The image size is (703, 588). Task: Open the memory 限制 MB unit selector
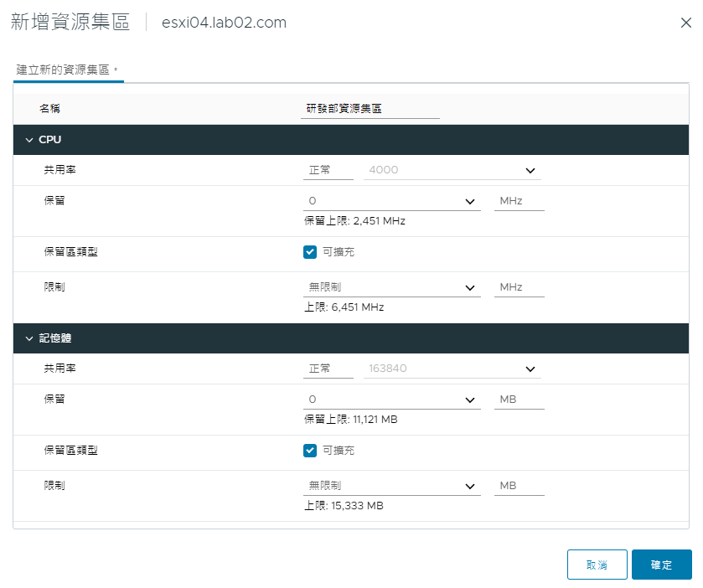(519, 486)
